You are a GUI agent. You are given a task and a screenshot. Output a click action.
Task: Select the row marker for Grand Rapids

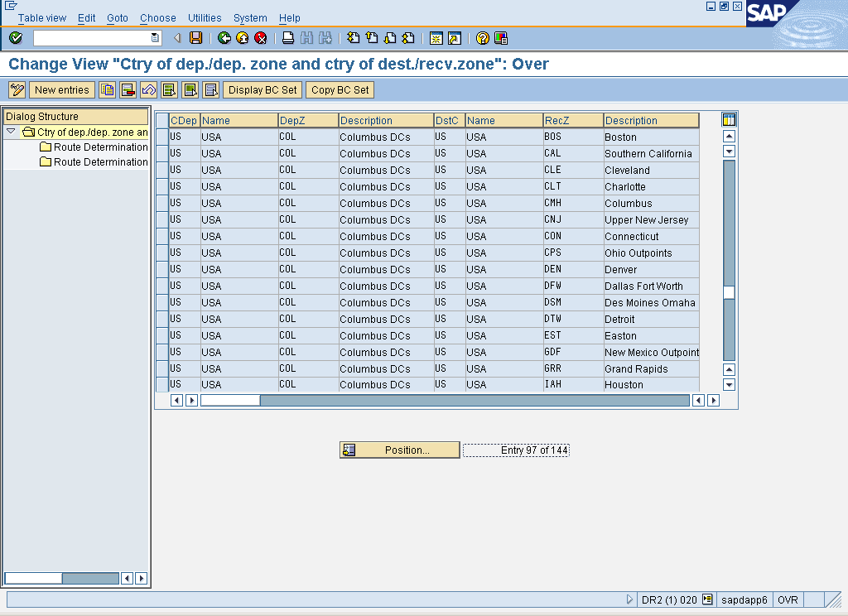pyautogui.click(x=162, y=368)
